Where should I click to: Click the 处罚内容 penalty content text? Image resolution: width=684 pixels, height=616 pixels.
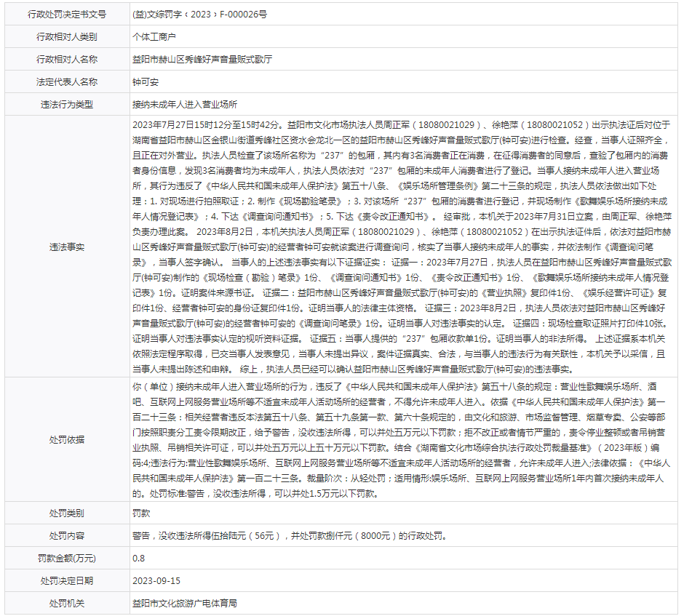tap(288, 535)
